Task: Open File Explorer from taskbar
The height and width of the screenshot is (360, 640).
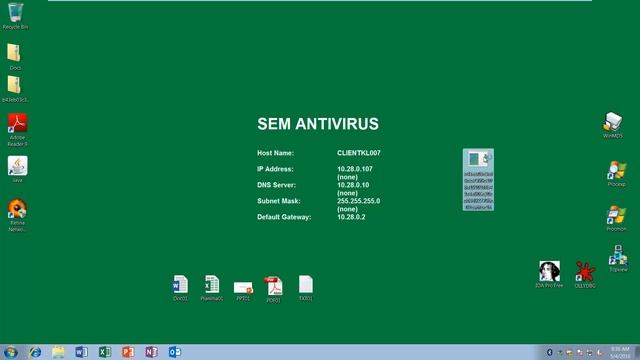Action: coord(58,352)
